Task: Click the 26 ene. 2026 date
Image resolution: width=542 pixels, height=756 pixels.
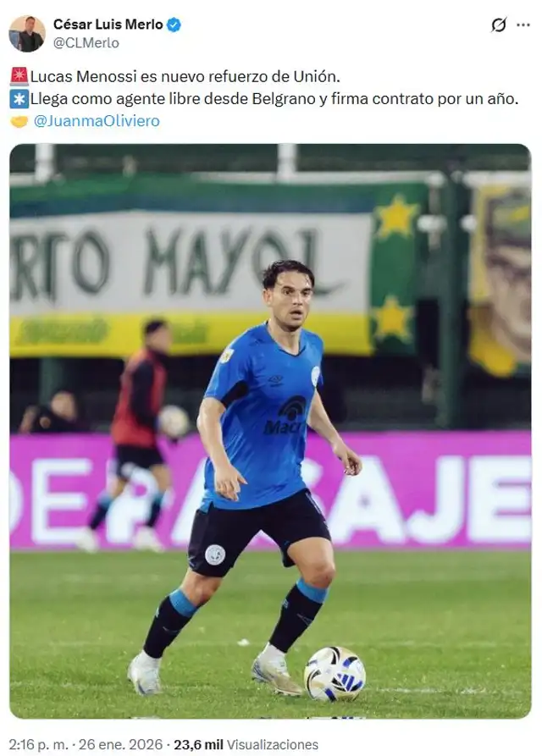Action: 120,744
